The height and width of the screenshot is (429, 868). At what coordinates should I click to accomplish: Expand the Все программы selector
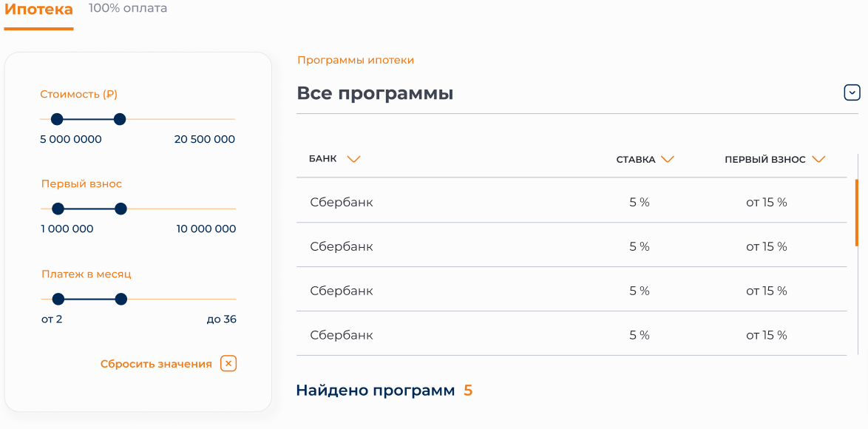point(578,93)
